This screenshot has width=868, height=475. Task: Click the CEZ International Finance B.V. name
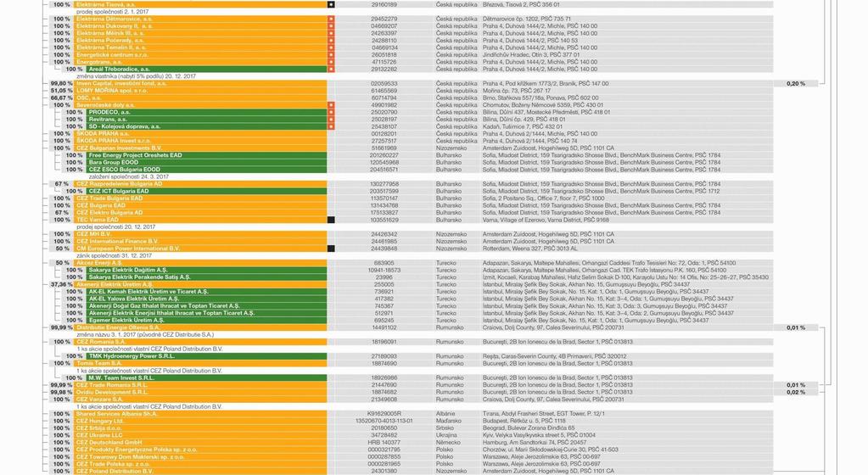(x=117, y=242)
